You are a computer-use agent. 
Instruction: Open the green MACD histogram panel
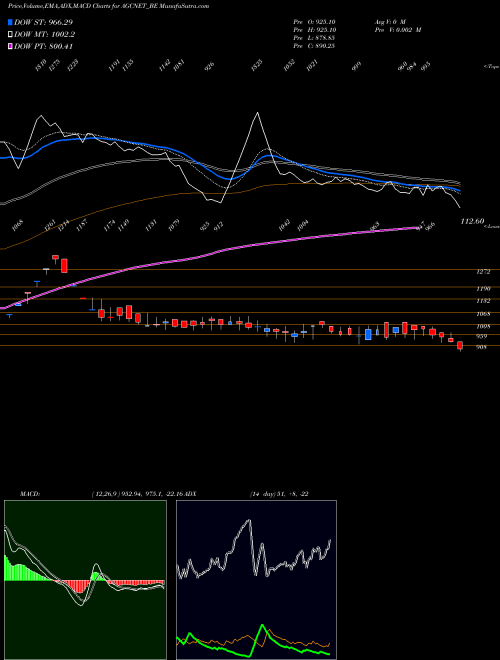click(x=85, y=580)
